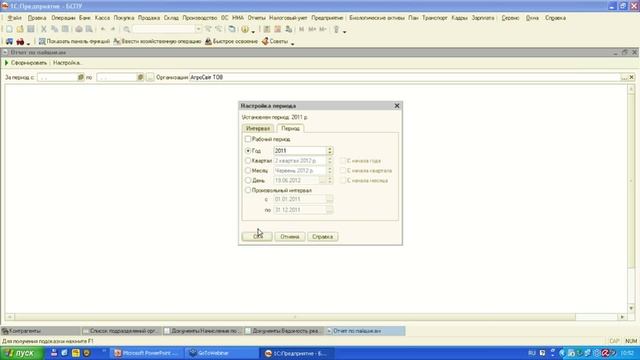Screen dimensions: 640x360
Task: Click the Paste toolbar icon
Action: 65,29
